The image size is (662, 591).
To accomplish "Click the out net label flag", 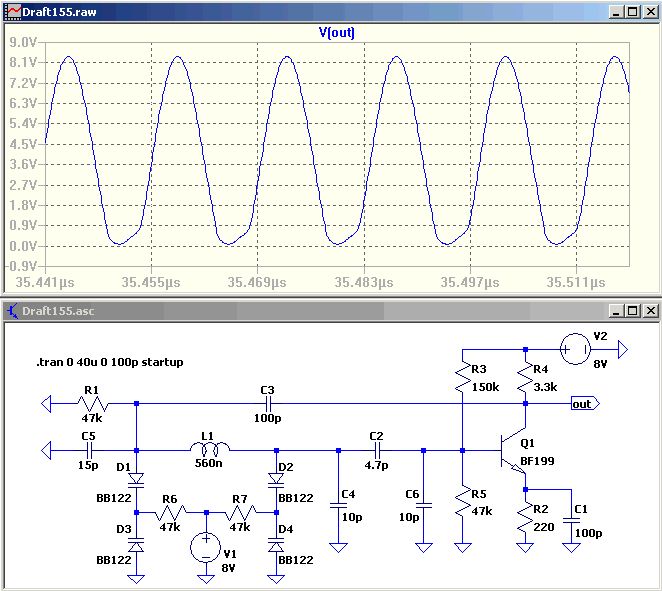I will 585,404.
